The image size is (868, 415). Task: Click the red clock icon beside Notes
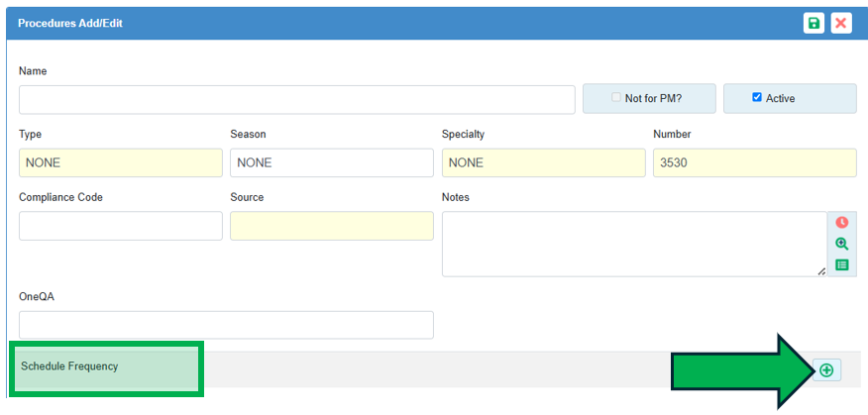(841, 223)
